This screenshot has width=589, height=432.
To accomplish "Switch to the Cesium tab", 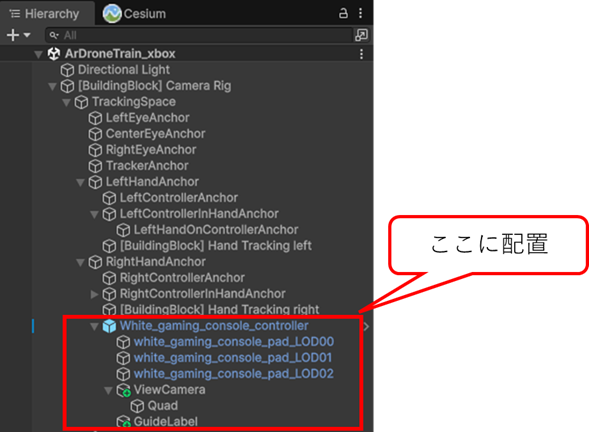I will tap(134, 14).
